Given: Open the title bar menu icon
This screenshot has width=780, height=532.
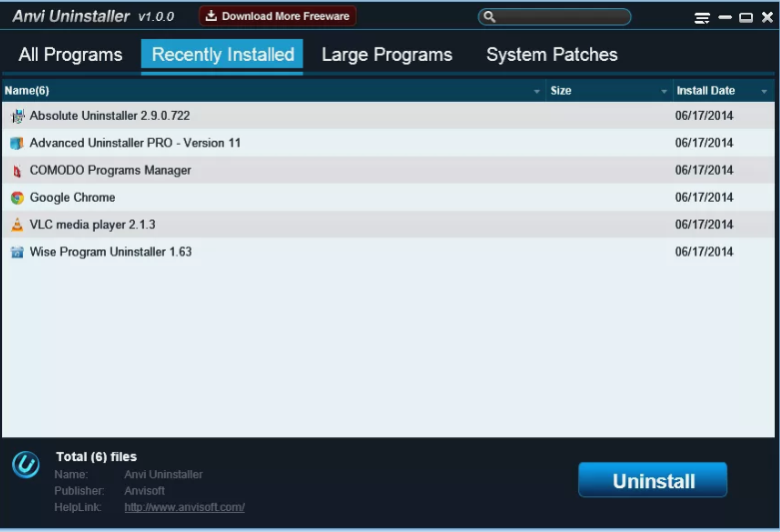Looking at the screenshot, I should coord(702,18).
